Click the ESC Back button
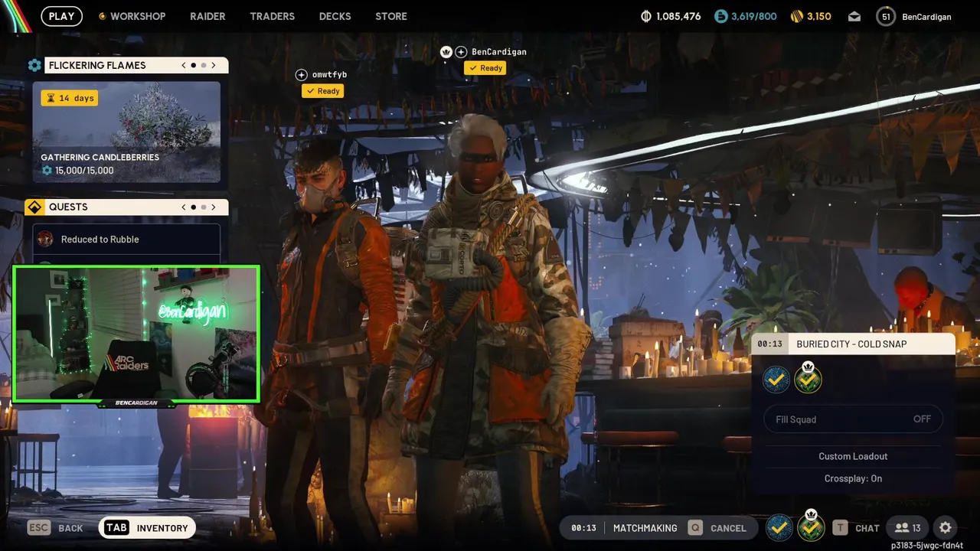Viewport: 980px width, 551px height. [55, 528]
